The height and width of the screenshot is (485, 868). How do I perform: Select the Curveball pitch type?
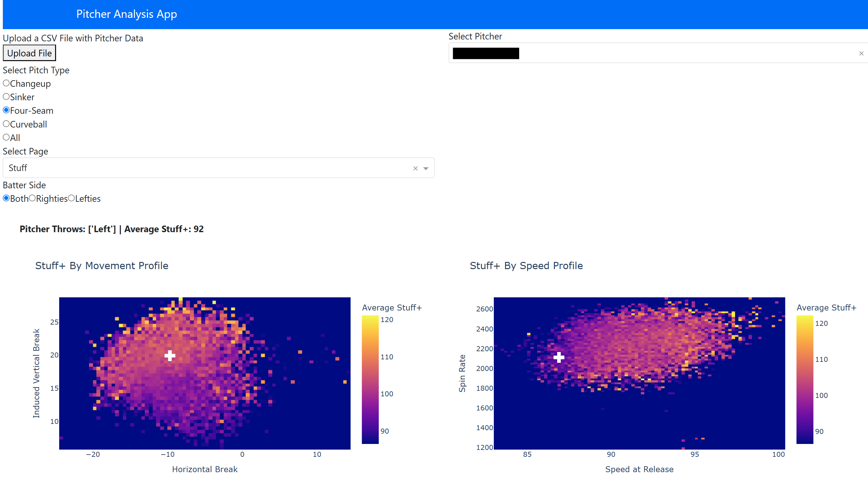[x=6, y=124]
